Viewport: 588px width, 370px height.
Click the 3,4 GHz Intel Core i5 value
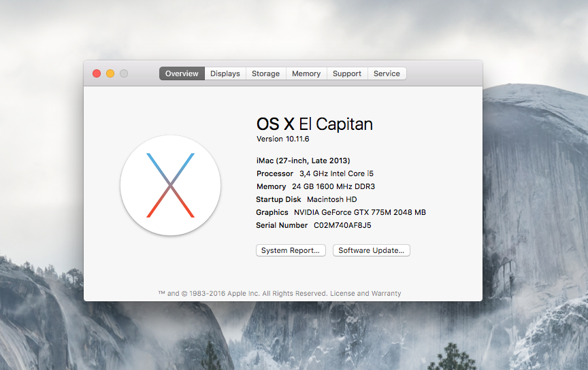point(336,173)
